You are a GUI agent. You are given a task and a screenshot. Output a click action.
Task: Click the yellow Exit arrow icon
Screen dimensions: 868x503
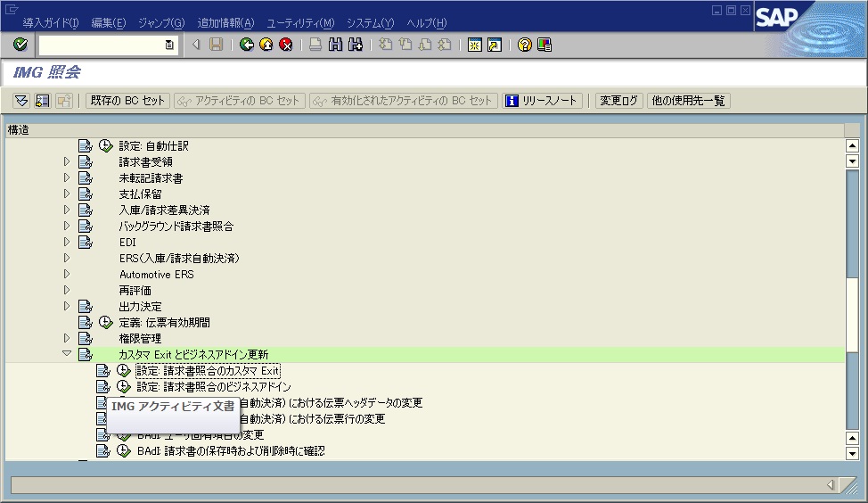(266, 45)
